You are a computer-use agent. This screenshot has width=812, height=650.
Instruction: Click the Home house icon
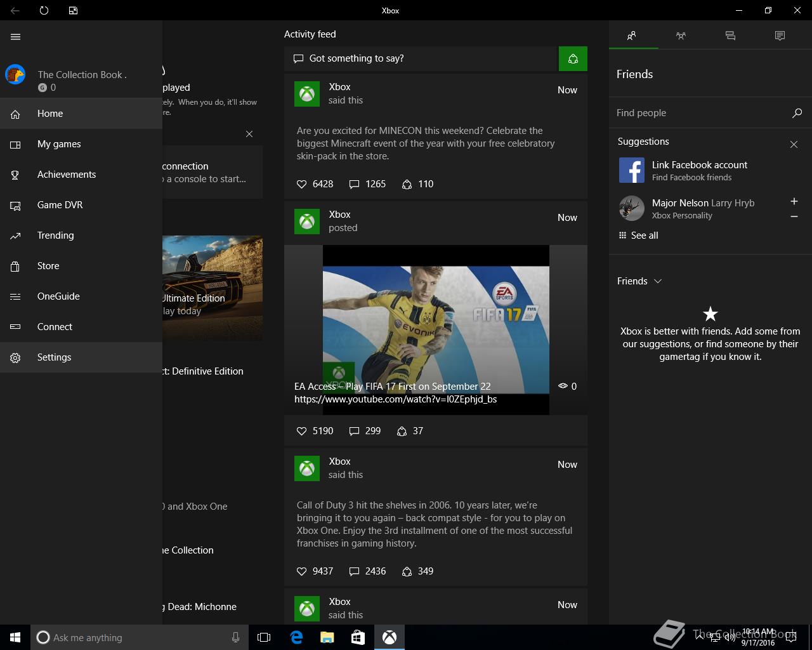coord(15,114)
